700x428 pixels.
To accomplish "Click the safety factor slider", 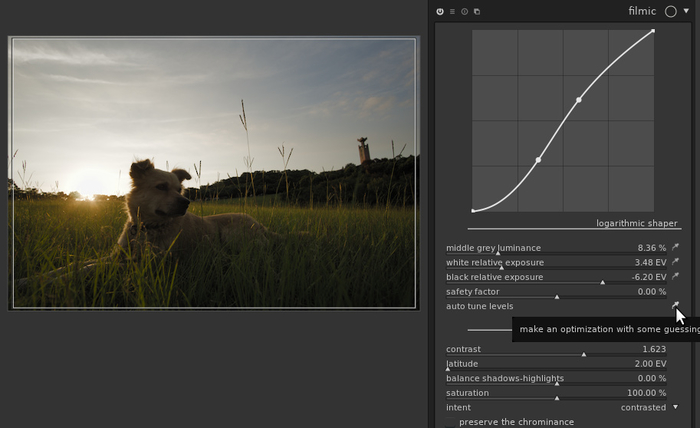I will pos(556,292).
